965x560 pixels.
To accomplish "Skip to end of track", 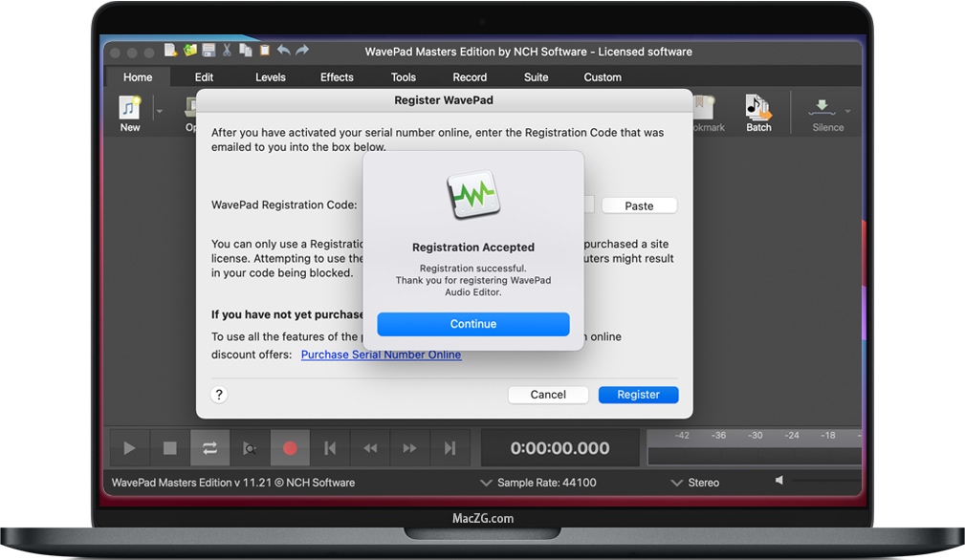I will (x=450, y=447).
